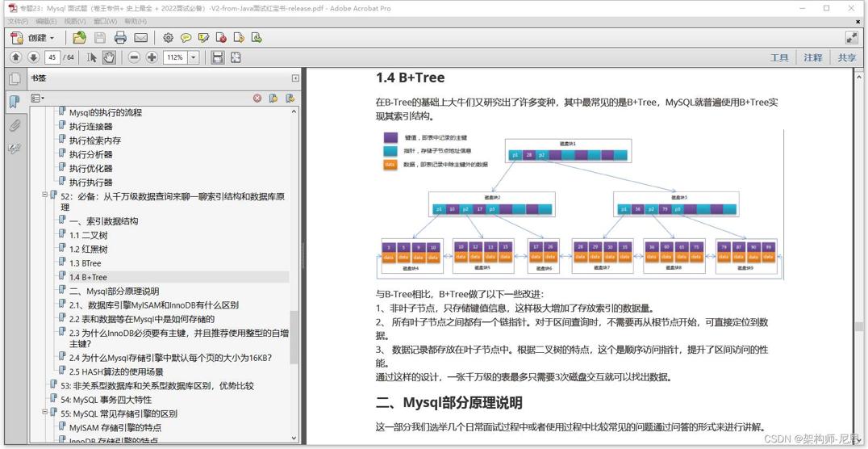This screenshot has width=868, height=449.
Task: Send the file by email envelope icon
Action: [141, 38]
